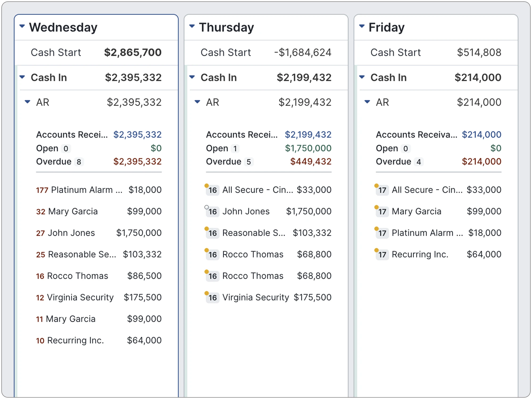Click Thursday's Cash In total $2,199,432

304,78
